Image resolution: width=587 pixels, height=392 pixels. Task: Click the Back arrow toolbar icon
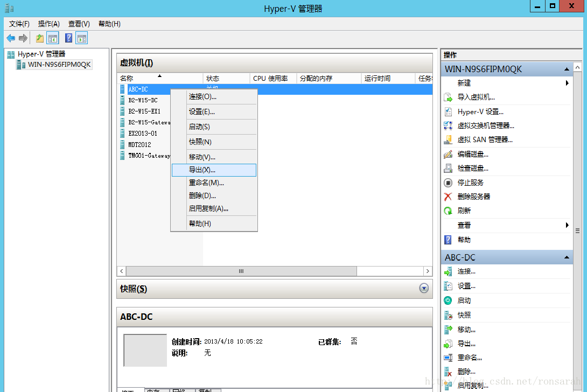11,38
